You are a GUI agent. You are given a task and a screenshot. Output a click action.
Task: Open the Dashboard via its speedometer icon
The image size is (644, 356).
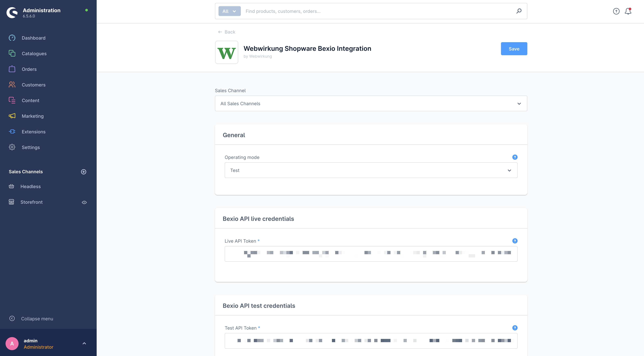pyautogui.click(x=12, y=38)
